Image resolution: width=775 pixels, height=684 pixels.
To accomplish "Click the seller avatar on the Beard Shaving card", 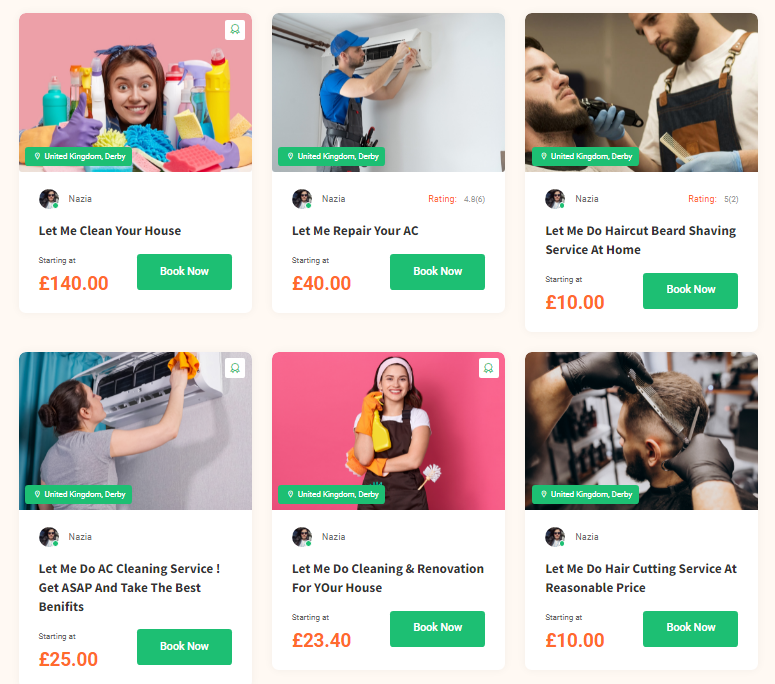I will tap(555, 199).
